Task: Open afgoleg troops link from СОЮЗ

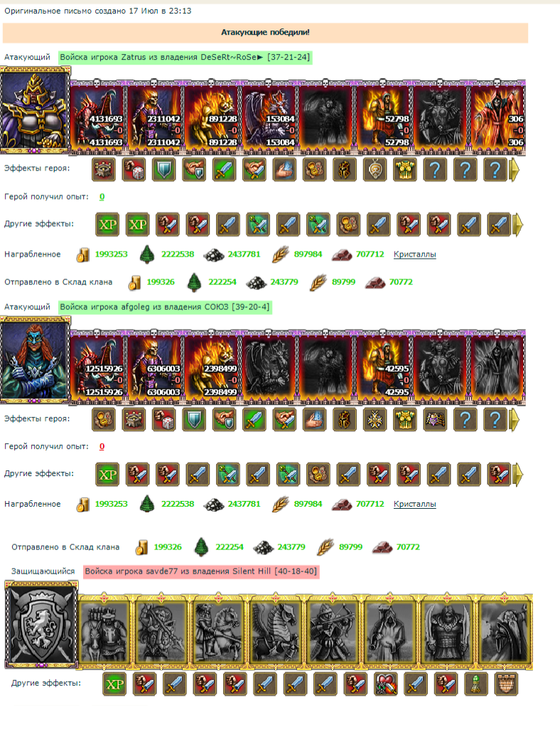Action: (x=165, y=307)
